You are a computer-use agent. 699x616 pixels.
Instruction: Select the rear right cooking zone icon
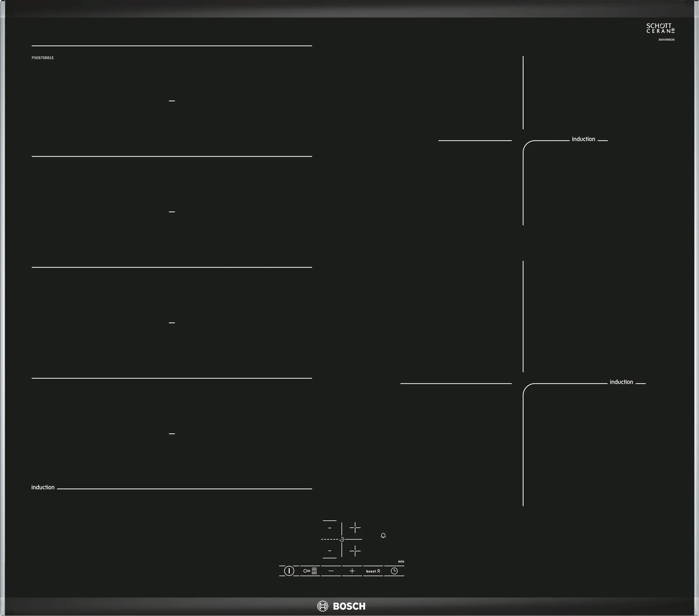pyautogui.click(x=355, y=528)
